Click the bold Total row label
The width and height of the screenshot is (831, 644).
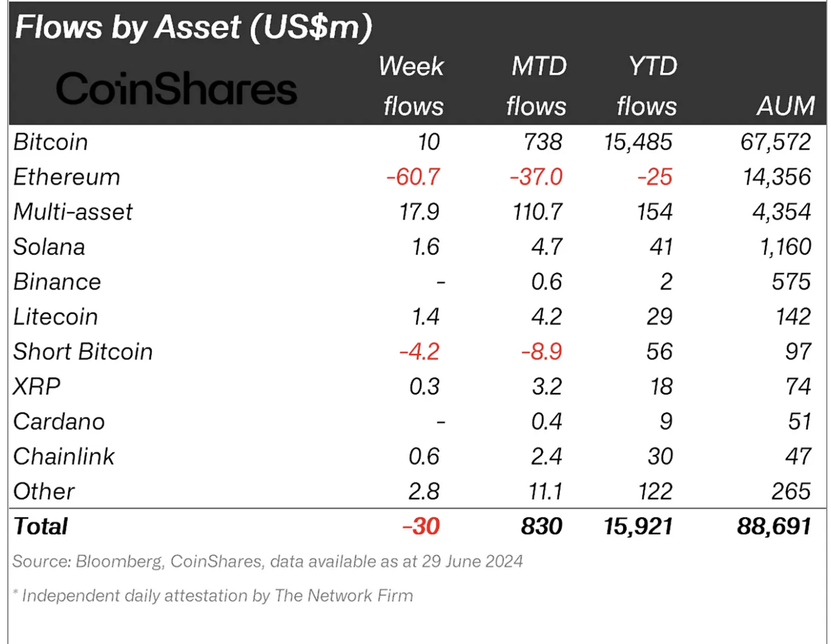point(41,527)
